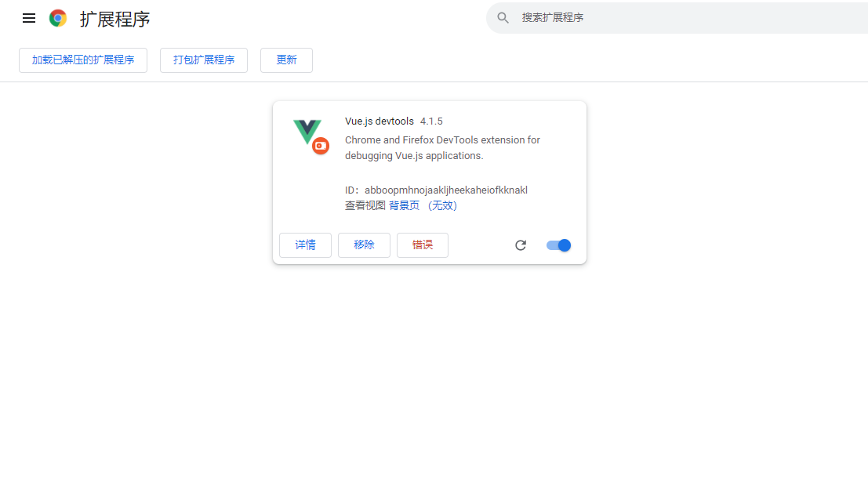Click the search magnifier icon

[x=503, y=18]
